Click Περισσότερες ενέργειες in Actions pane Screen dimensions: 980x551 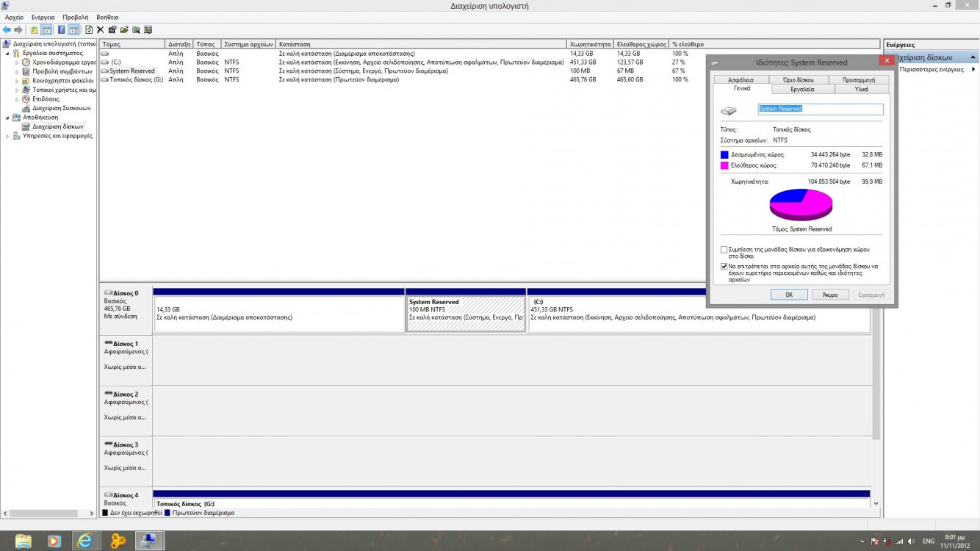[932, 69]
